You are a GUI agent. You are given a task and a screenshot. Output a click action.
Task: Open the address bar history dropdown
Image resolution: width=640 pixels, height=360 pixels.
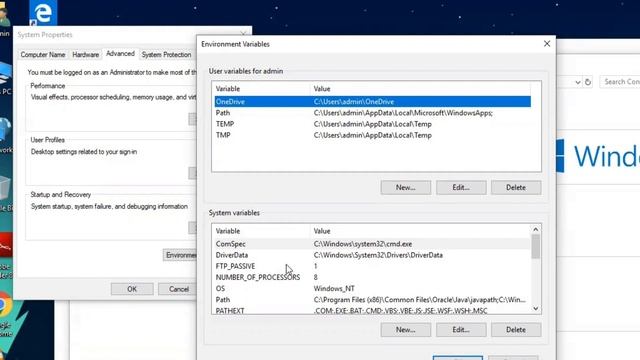tap(578, 82)
